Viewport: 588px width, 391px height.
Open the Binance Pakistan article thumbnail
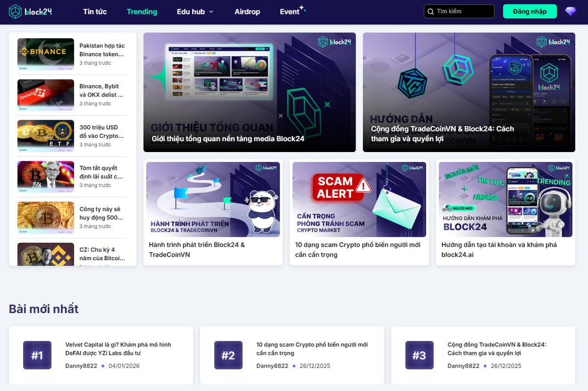click(46, 54)
